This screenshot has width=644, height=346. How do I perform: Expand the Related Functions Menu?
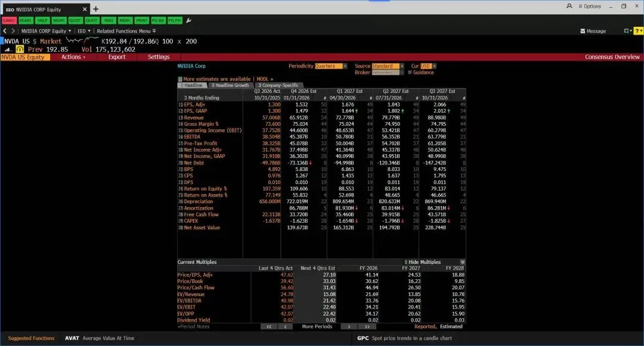tap(126, 31)
